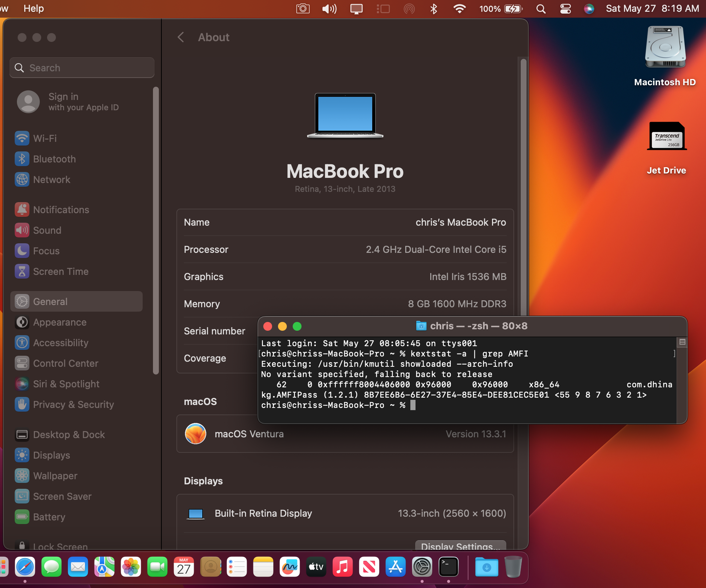Open Focus settings in sidebar

tap(76, 251)
